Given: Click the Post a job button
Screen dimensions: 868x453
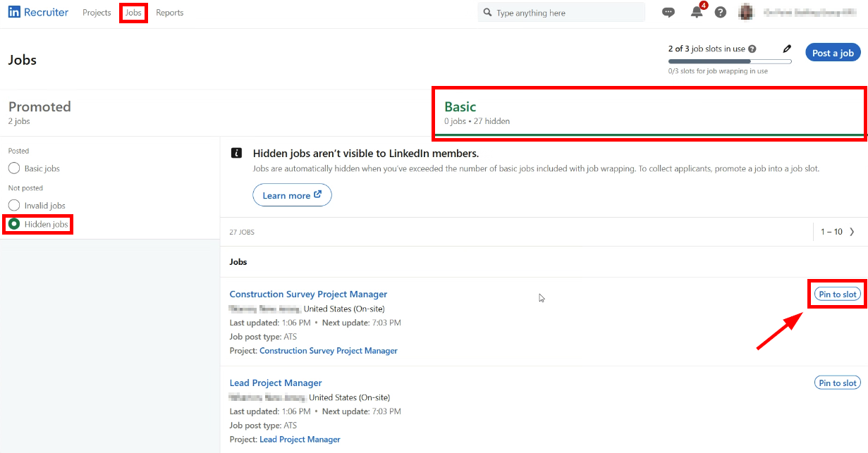Looking at the screenshot, I should [x=833, y=53].
